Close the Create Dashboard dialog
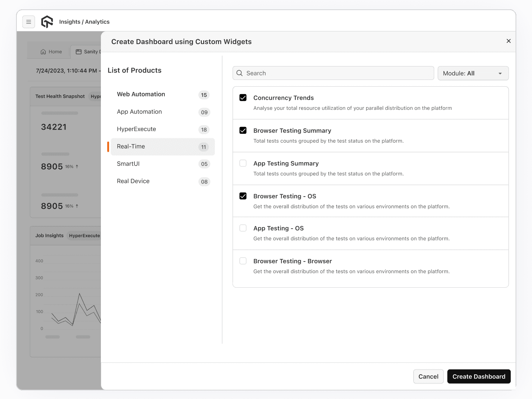The height and width of the screenshot is (399, 532). pos(508,41)
